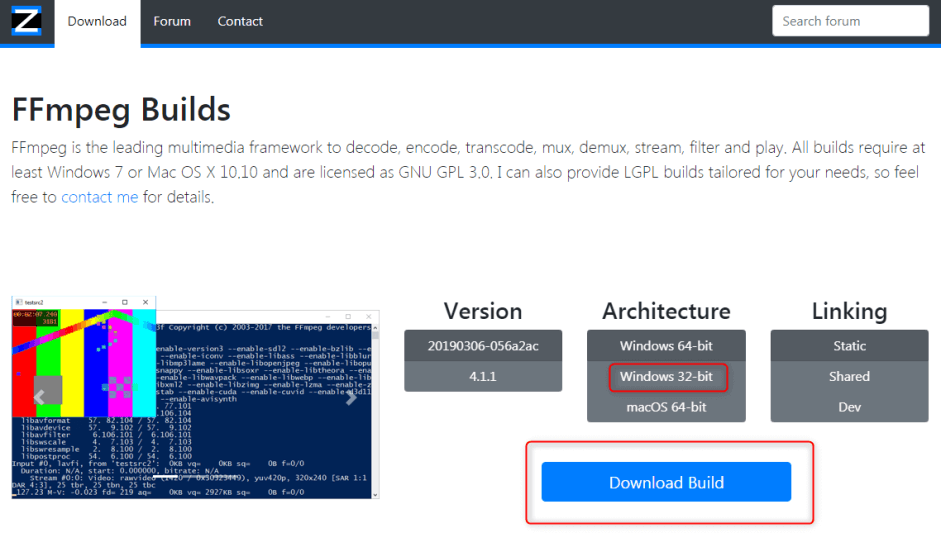941x533 pixels.
Task: Open the Download tab
Action: click(97, 22)
